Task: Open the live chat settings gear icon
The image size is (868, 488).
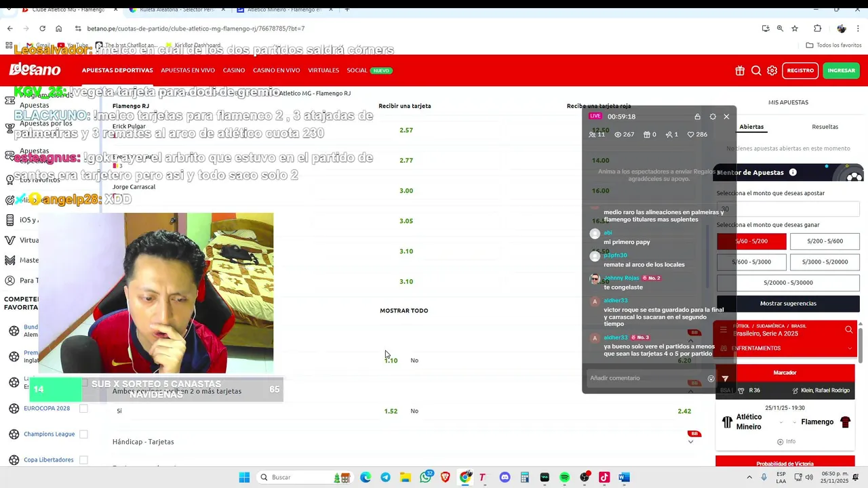Action: tap(713, 117)
